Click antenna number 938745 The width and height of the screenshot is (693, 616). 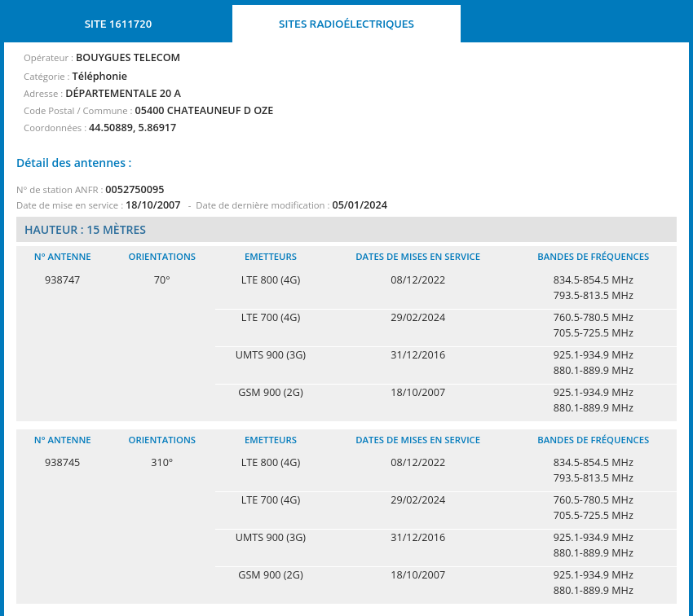coord(62,463)
